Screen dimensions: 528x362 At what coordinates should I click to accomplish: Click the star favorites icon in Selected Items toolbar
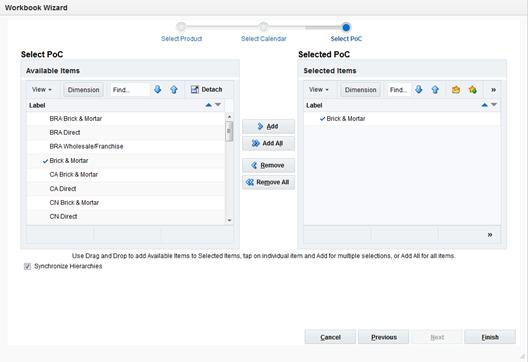click(x=473, y=90)
